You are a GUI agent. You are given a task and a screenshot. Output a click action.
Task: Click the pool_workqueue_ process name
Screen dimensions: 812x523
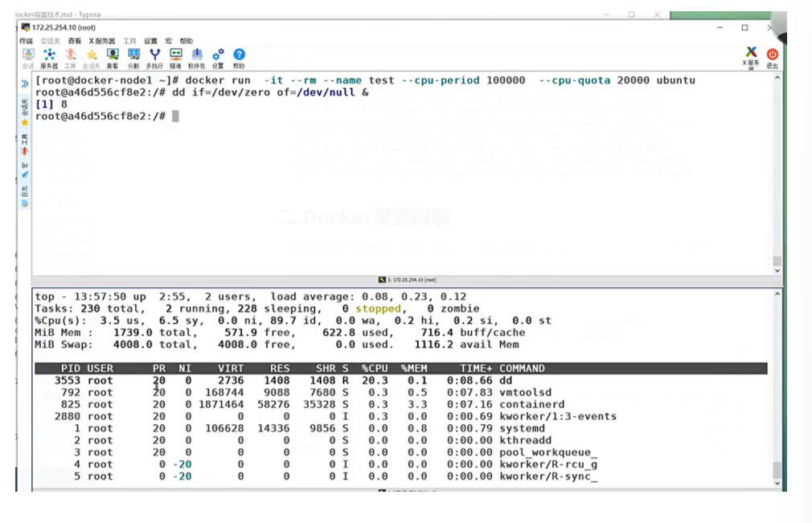point(548,452)
